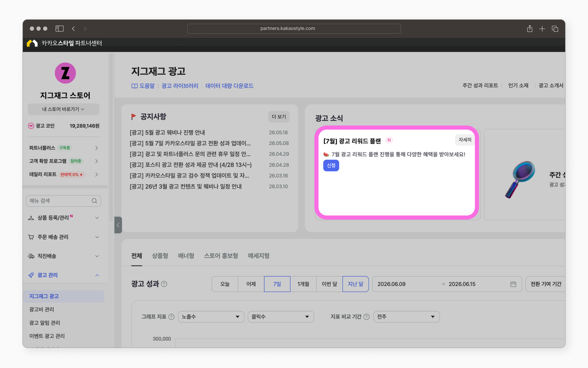Click the rocket icon beside 광고 관리
The image size is (588, 368).
(x=31, y=275)
